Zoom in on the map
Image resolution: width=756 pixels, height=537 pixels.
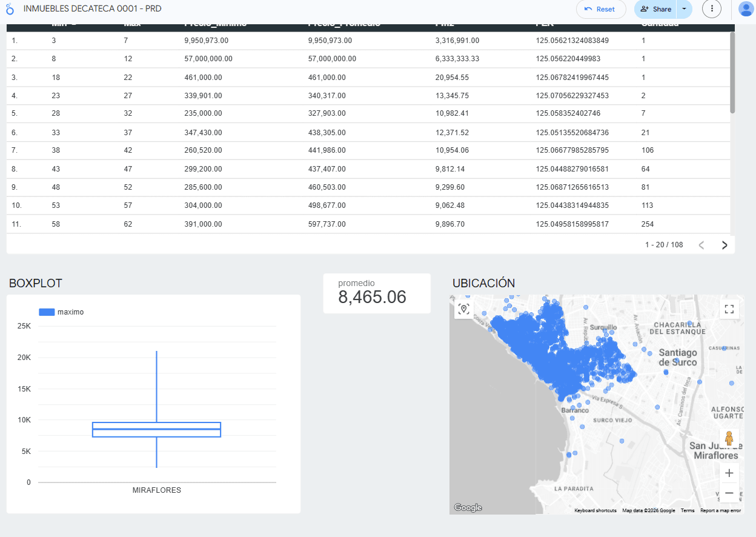tap(729, 473)
